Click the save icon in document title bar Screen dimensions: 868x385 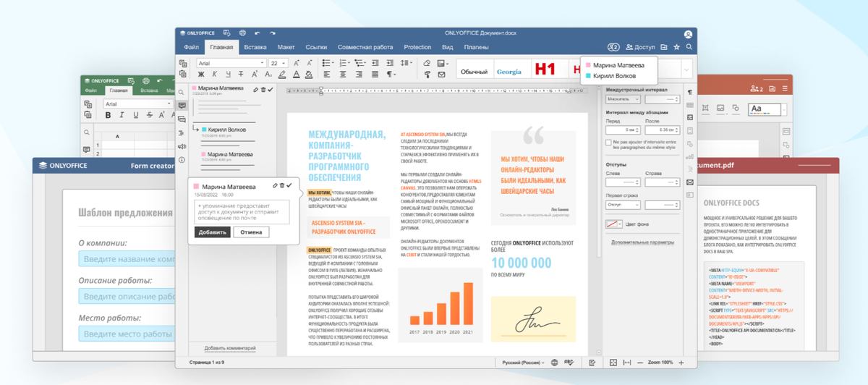click(x=226, y=33)
